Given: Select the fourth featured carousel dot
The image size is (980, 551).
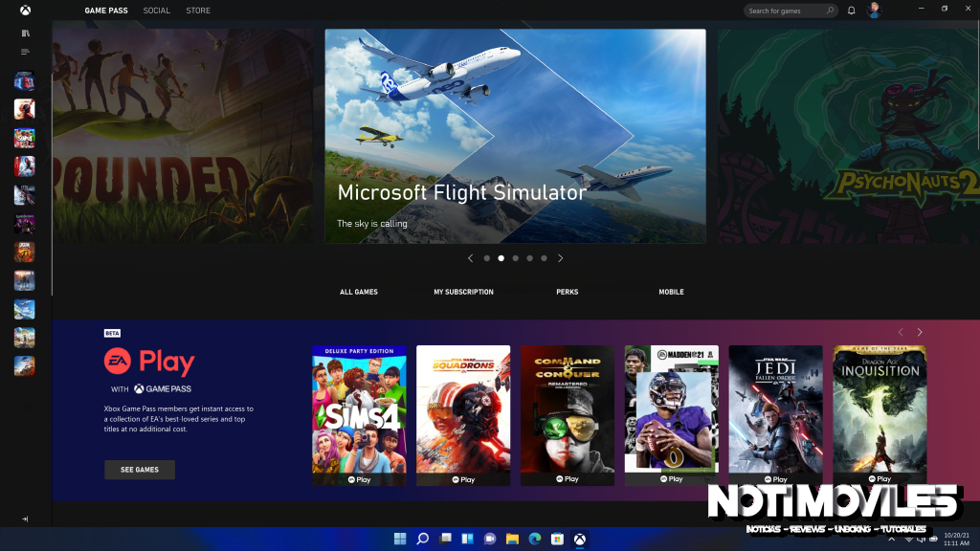Looking at the screenshot, I should coord(529,257).
